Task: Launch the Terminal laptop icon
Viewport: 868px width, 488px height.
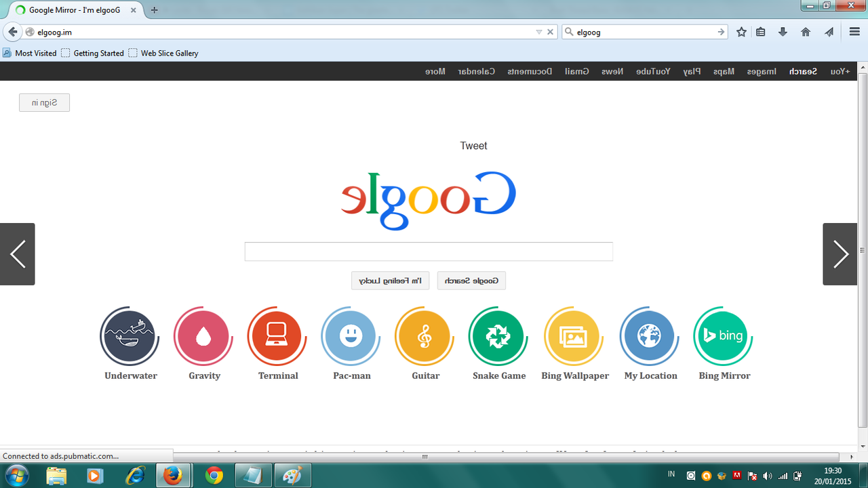Action: 277,336
